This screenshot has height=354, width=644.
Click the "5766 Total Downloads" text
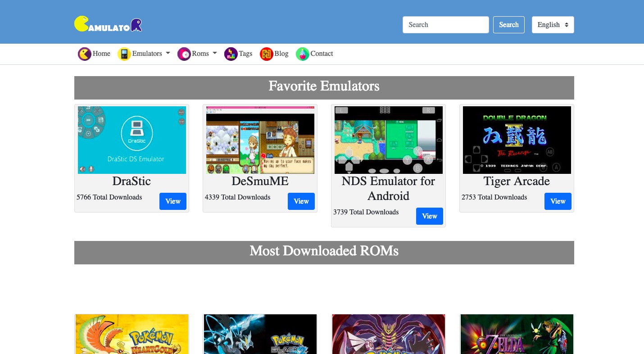(109, 197)
